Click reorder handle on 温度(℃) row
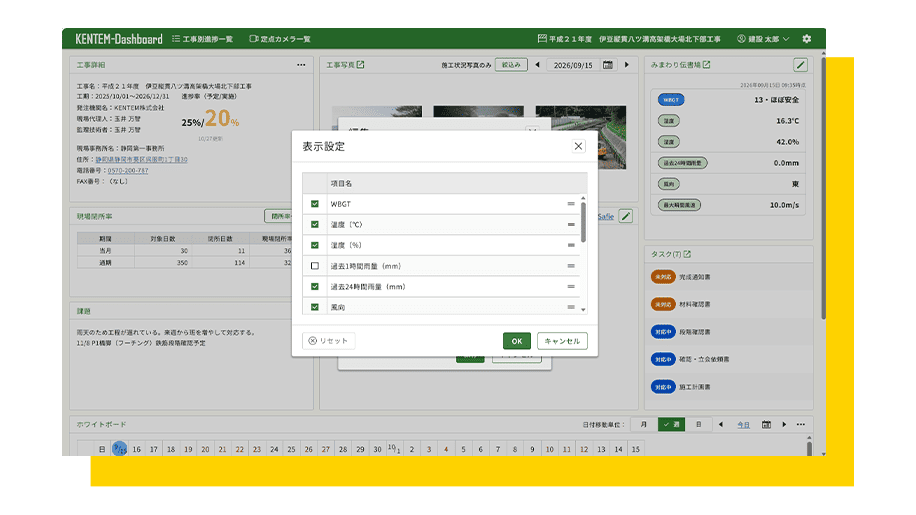916x515 pixels. pos(571,224)
